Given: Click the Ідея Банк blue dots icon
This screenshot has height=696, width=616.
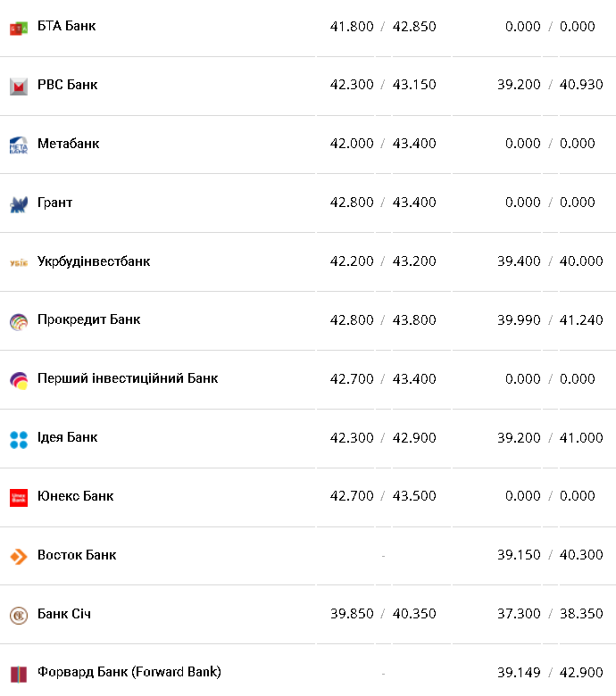Looking at the screenshot, I should 19,439.
